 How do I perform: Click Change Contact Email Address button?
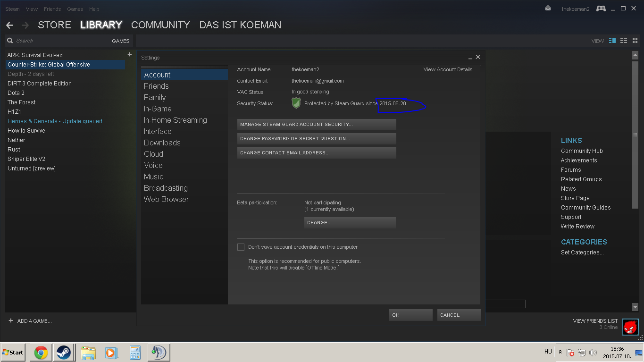317,153
